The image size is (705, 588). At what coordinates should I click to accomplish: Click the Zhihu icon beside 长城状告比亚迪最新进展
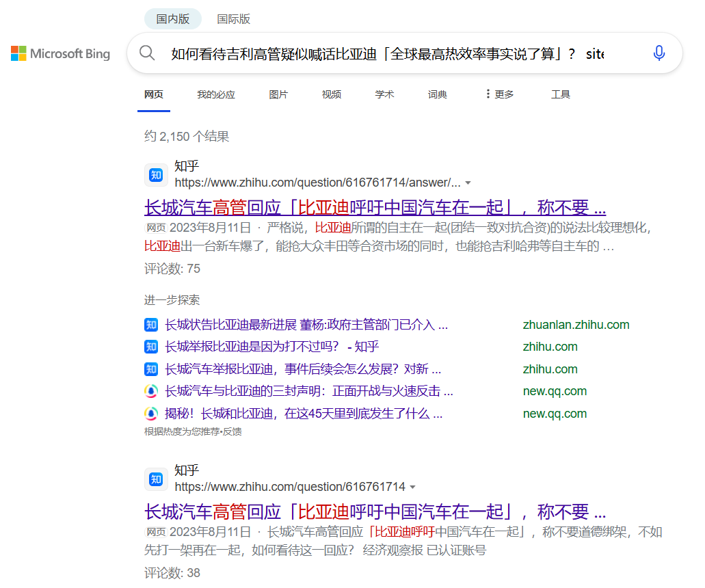(151, 325)
